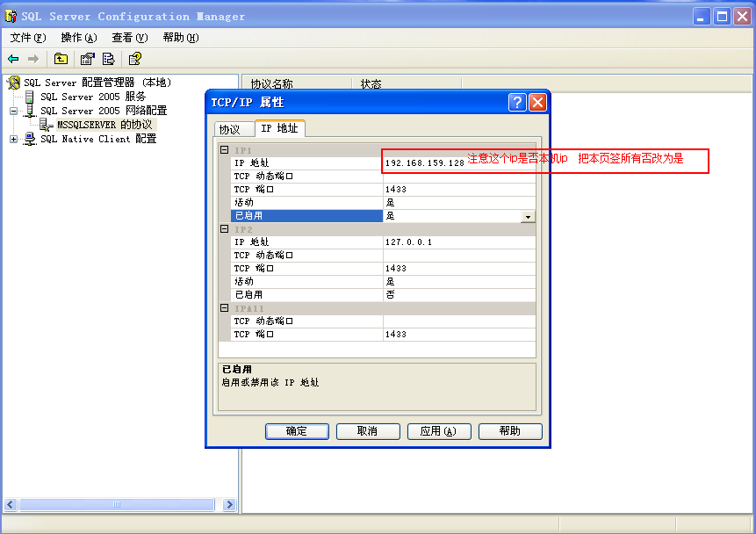Select the highlighted IP1 已启用 row label
756x534 pixels.
(307, 216)
